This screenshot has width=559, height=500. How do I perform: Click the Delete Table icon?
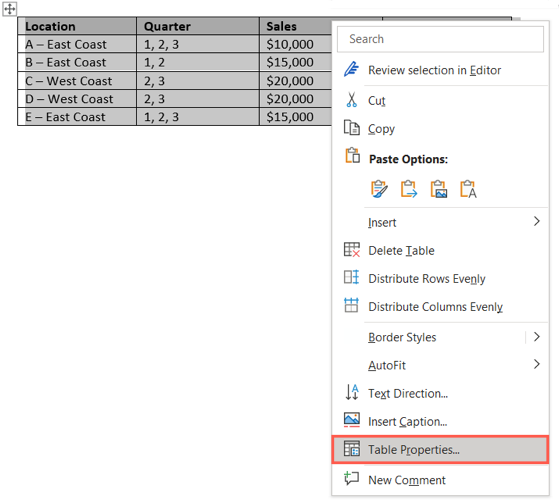click(x=352, y=250)
